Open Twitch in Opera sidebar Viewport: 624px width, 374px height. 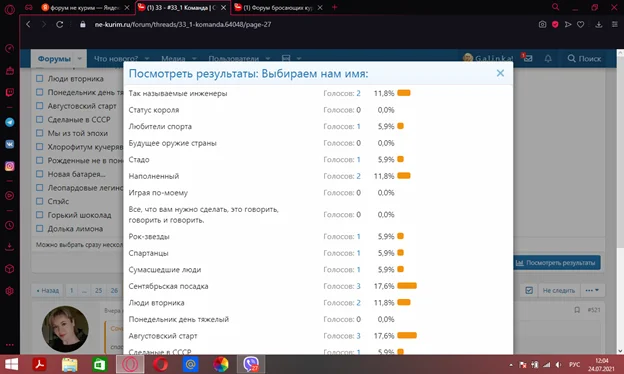(x=10, y=93)
